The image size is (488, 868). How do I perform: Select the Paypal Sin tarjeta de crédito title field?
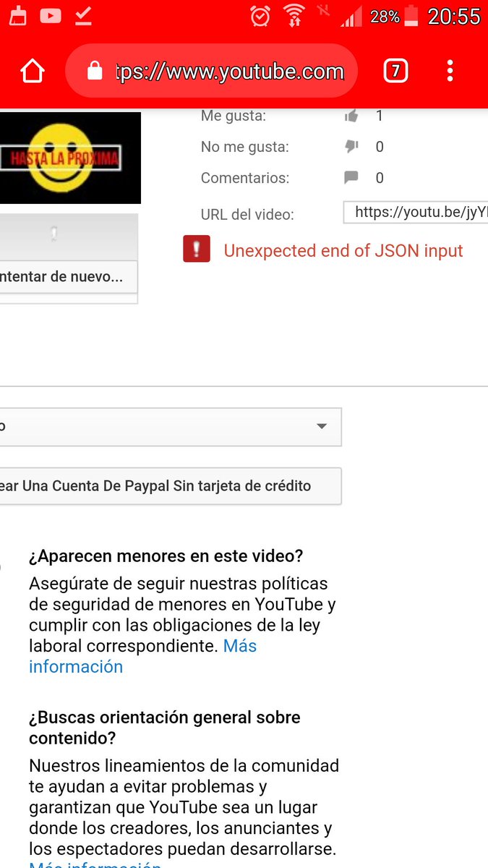[171, 486]
